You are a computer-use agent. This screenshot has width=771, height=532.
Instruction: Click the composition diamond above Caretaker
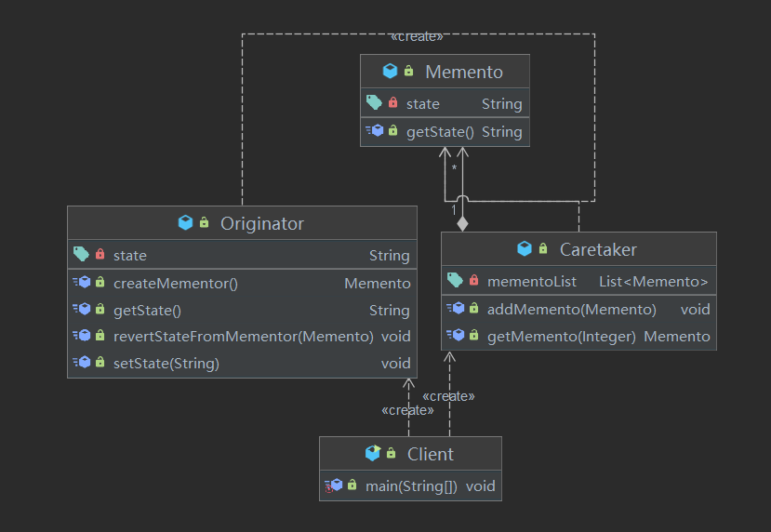point(462,224)
